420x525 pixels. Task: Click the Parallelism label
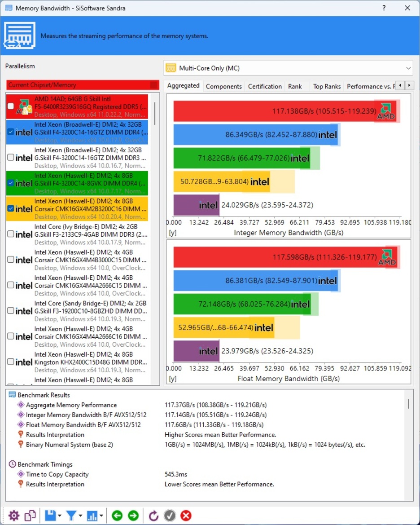pyautogui.click(x=20, y=66)
